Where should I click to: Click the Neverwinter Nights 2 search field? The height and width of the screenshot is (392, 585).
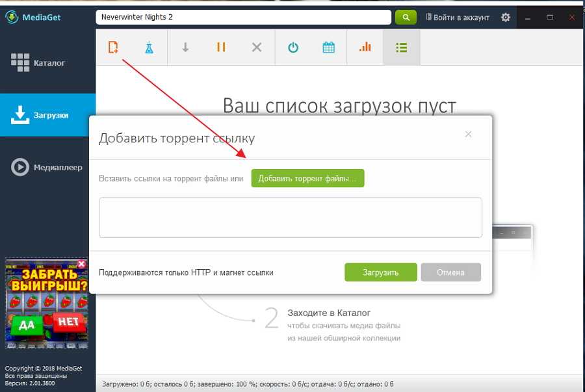(243, 17)
